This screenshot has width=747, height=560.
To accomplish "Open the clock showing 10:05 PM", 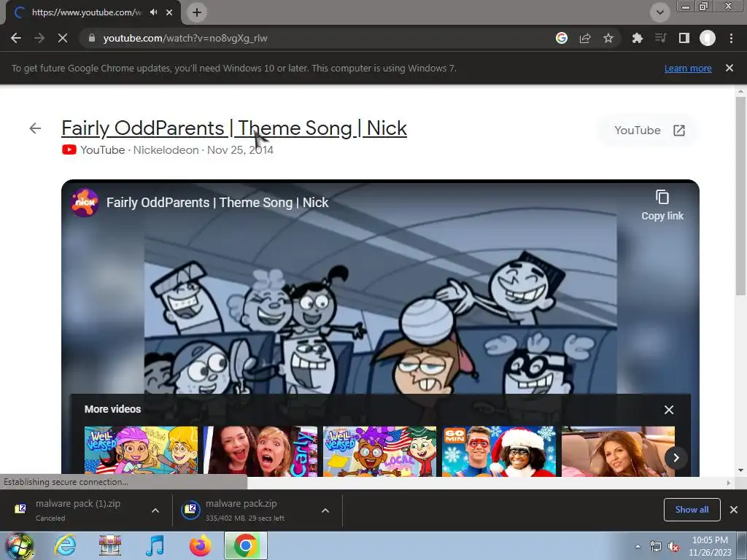I will click(710, 546).
